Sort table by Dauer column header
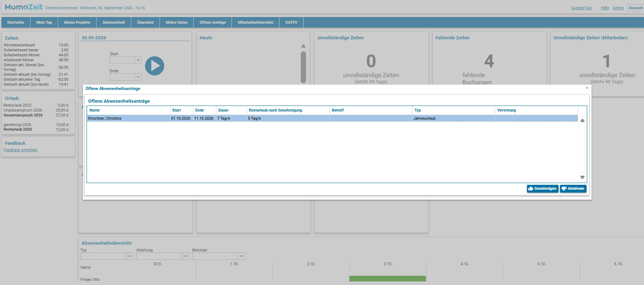 (231, 110)
